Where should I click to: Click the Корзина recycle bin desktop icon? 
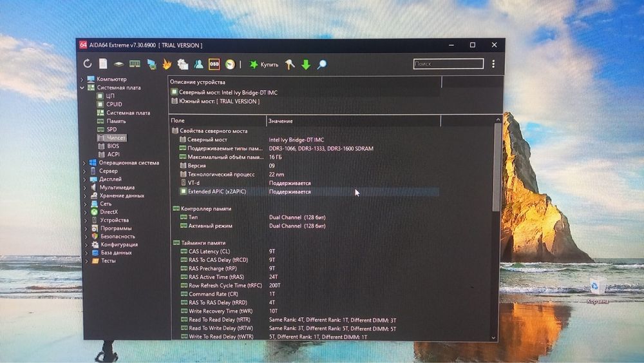598,290
